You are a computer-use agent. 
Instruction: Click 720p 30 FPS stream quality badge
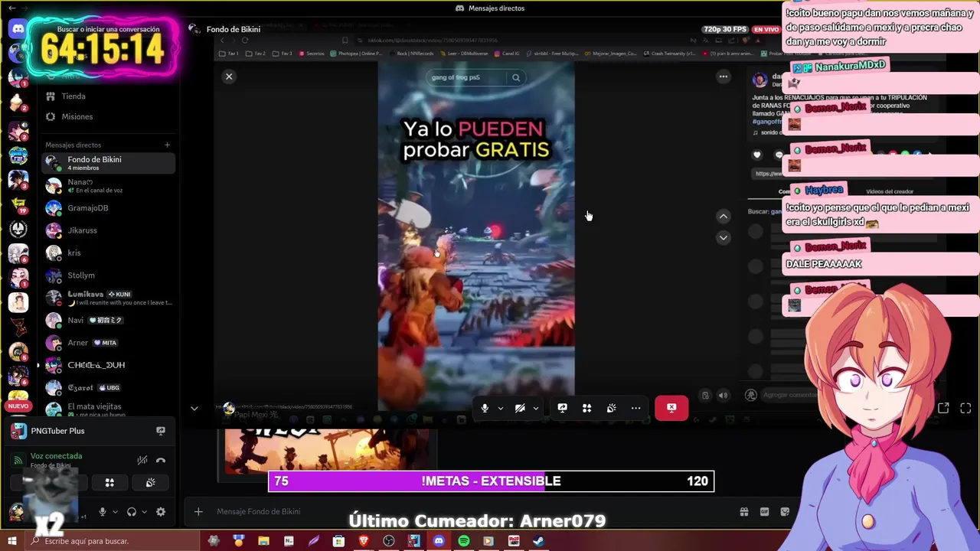pos(724,29)
